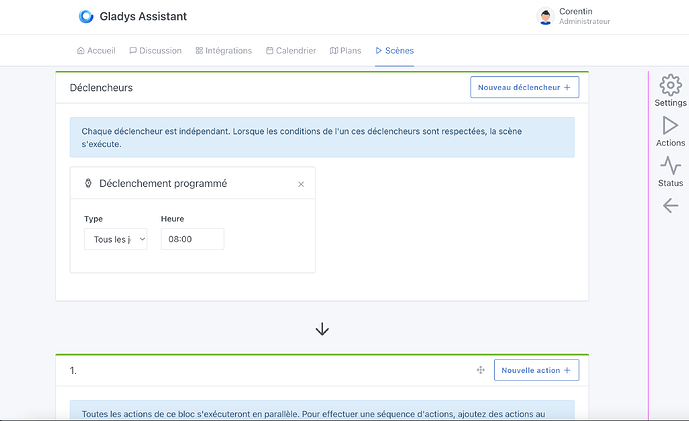This screenshot has width=689, height=421.
Task: Open the Status pulse icon
Action: 670,166
